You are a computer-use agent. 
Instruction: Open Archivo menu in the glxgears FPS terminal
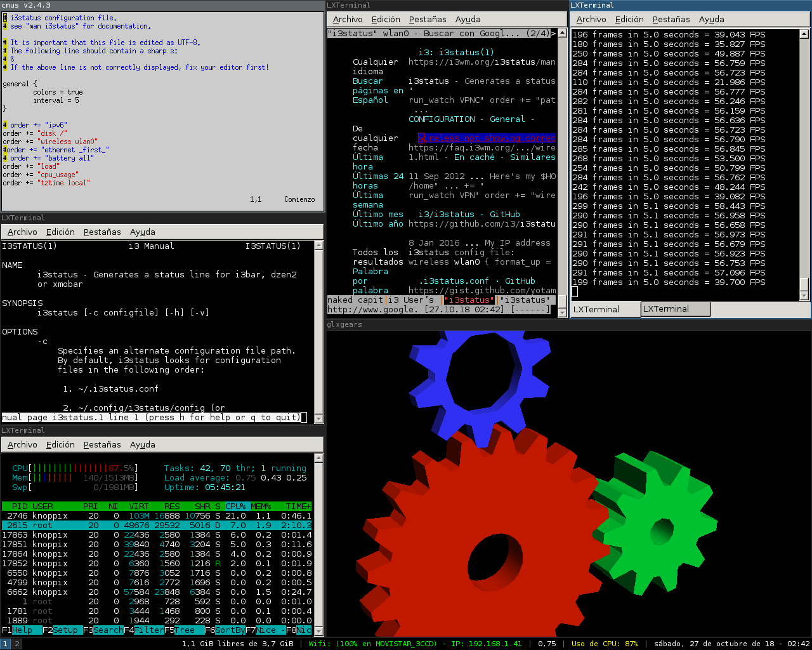(592, 20)
